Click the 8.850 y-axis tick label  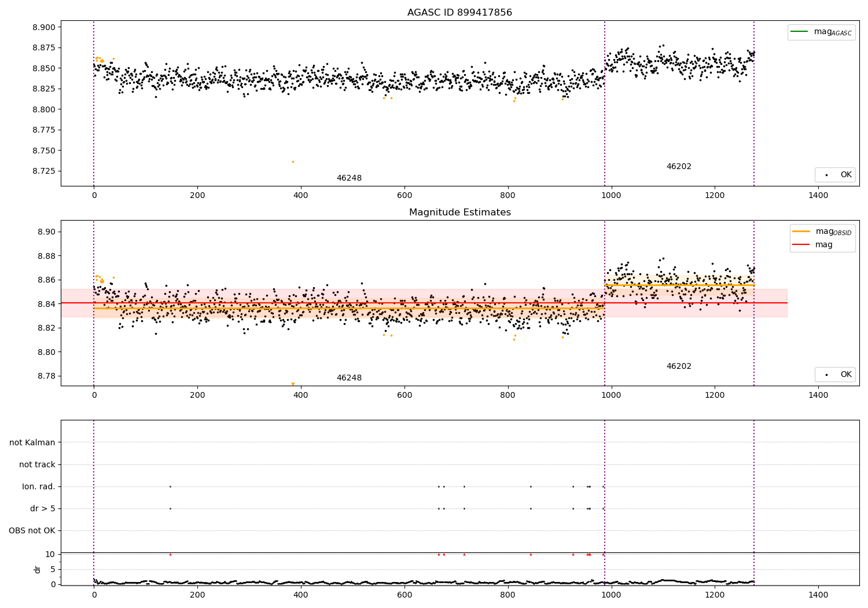pyautogui.click(x=43, y=68)
